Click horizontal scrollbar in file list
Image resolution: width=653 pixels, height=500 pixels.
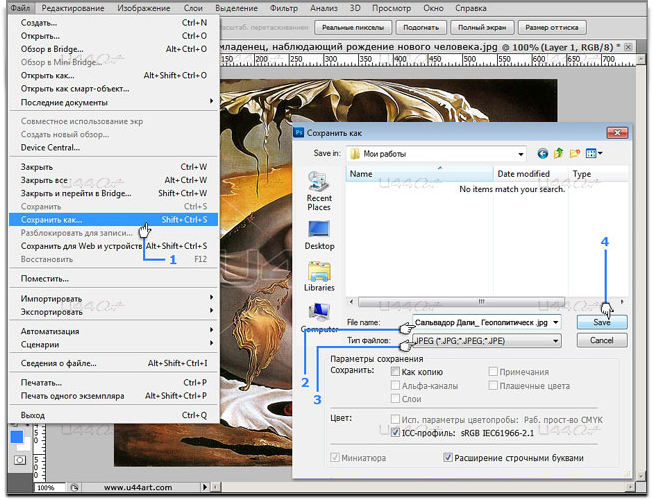(x=461, y=301)
